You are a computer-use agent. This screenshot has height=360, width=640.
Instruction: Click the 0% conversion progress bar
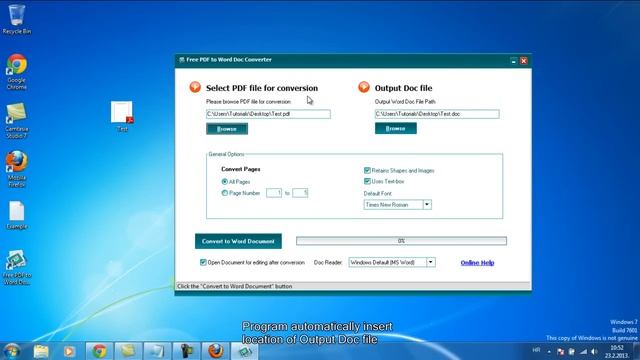(401, 241)
